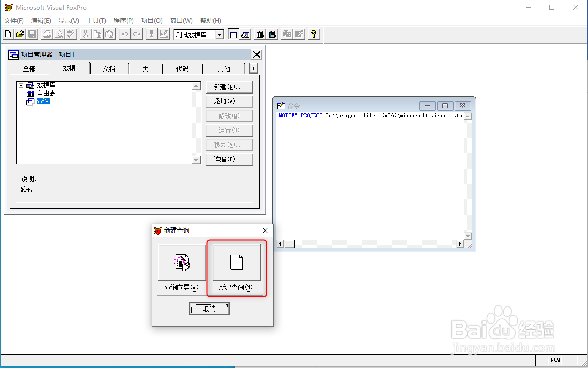Click the Cut scissors toolbar icon
The height and width of the screenshot is (368, 588).
click(x=85, y=35)
